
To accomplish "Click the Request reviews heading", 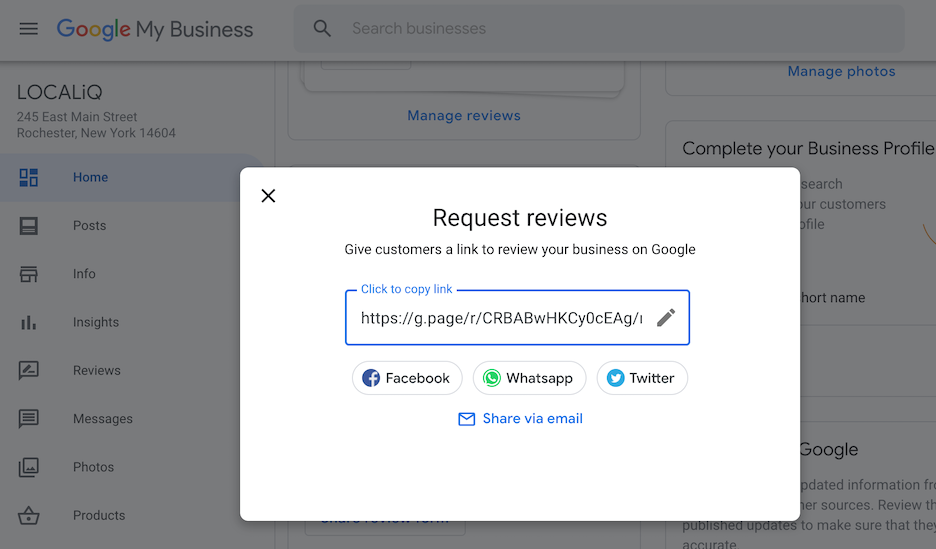I will click(x=519, y=218).
